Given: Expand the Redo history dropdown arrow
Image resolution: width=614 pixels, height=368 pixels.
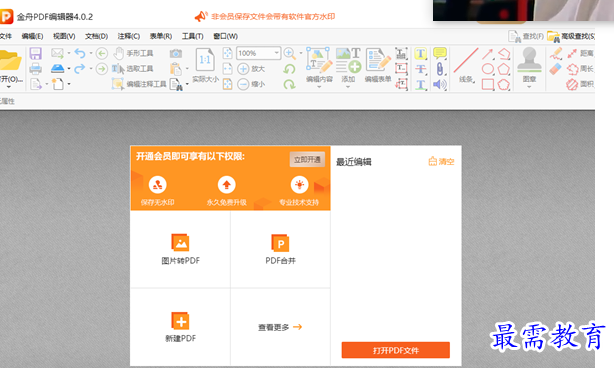Looking at the screenshot, I should (91, 69).
